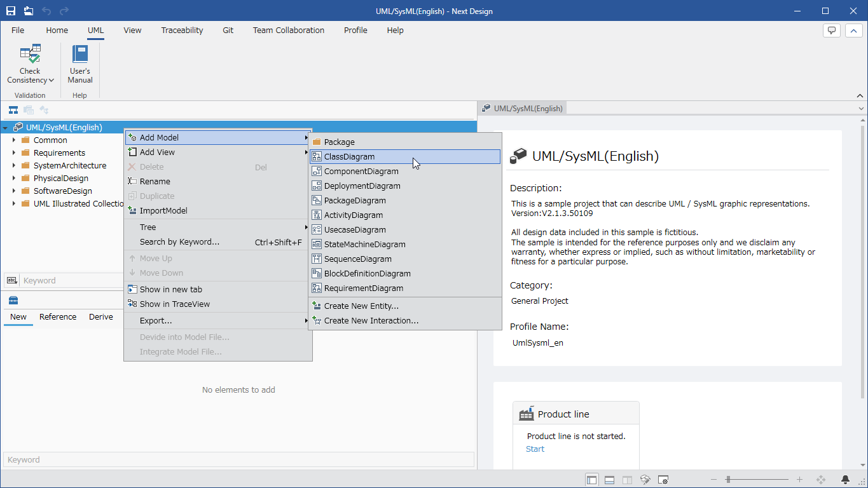This screenshot has height=488, width=868.
Task: Click the UML/SysML(English) document tab
Action: [x=522, y=108]
